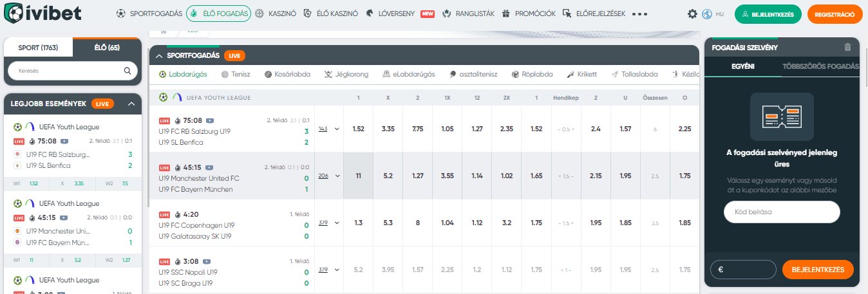Viewport: 868px width, 294px height.
Task: Open Előrejelzések in the top navigation
Action: 593,14
